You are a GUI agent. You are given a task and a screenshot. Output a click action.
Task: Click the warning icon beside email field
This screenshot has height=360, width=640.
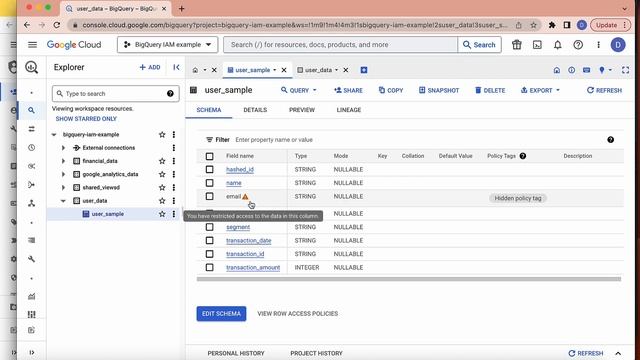[245, 197]
